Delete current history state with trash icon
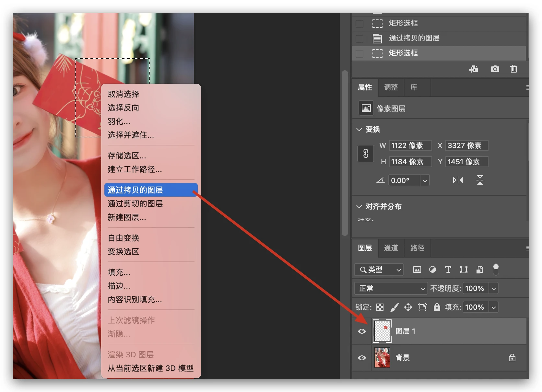Image resolution: width=542 pixels, height=392 pixels. [513, 69]
